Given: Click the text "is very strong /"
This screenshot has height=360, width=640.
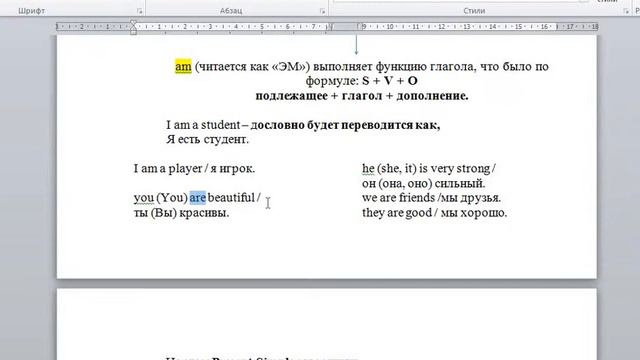Looking at the screenshot, I should tap(457, 169).
